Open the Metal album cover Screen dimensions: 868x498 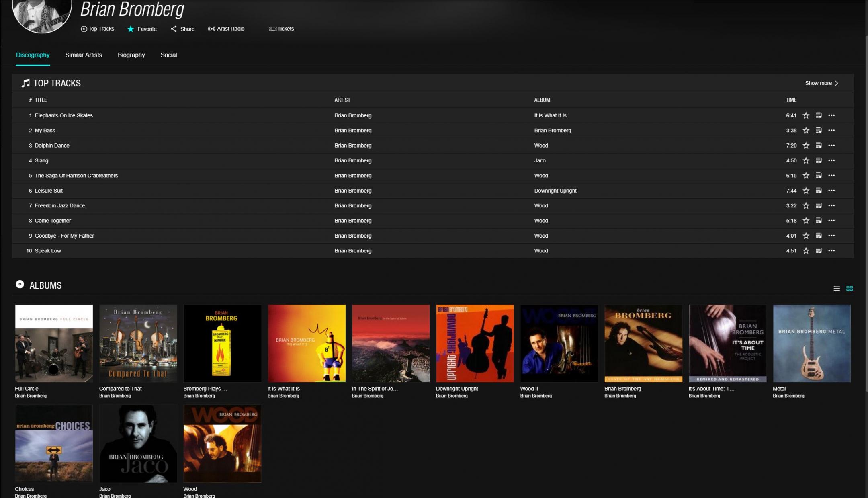click(812, 343)
